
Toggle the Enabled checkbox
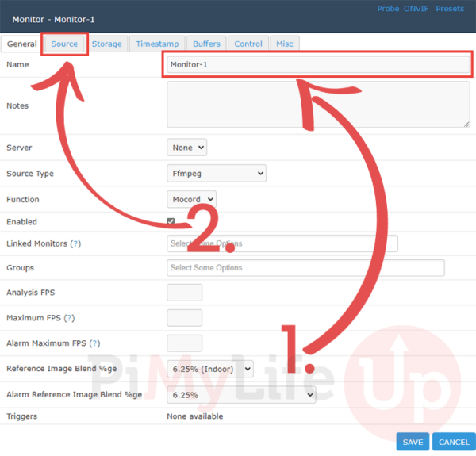(171, 222)
